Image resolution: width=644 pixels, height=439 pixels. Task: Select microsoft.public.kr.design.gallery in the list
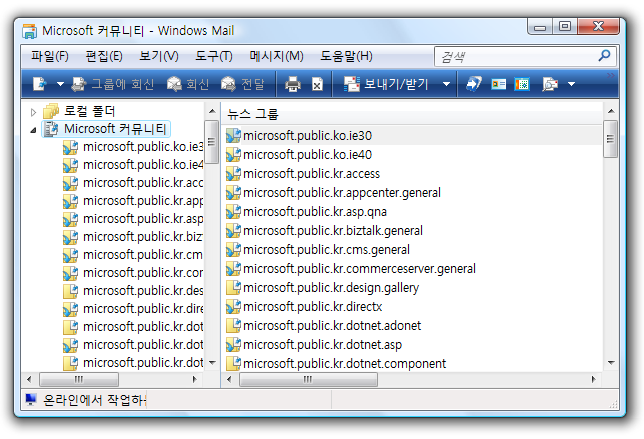[331, 287]
